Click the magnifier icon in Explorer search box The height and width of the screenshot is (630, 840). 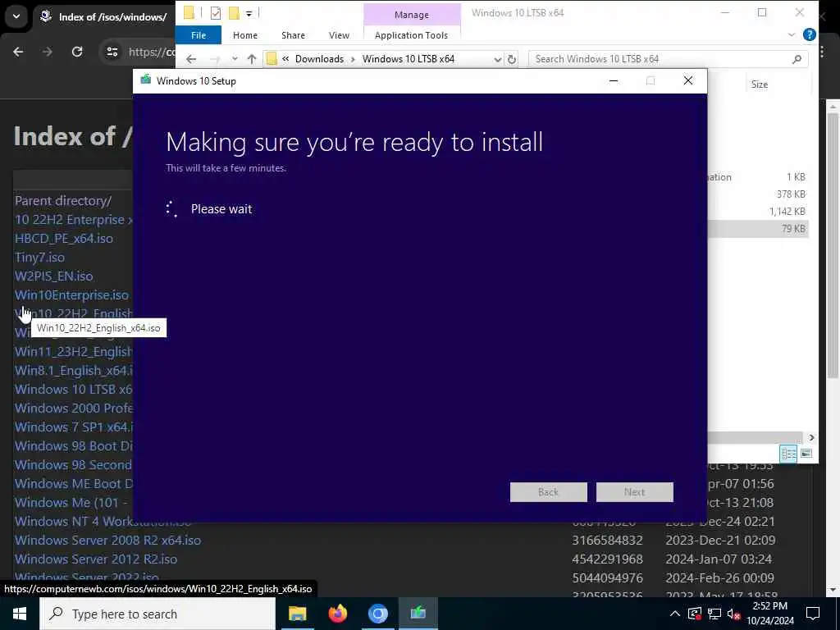797,59
